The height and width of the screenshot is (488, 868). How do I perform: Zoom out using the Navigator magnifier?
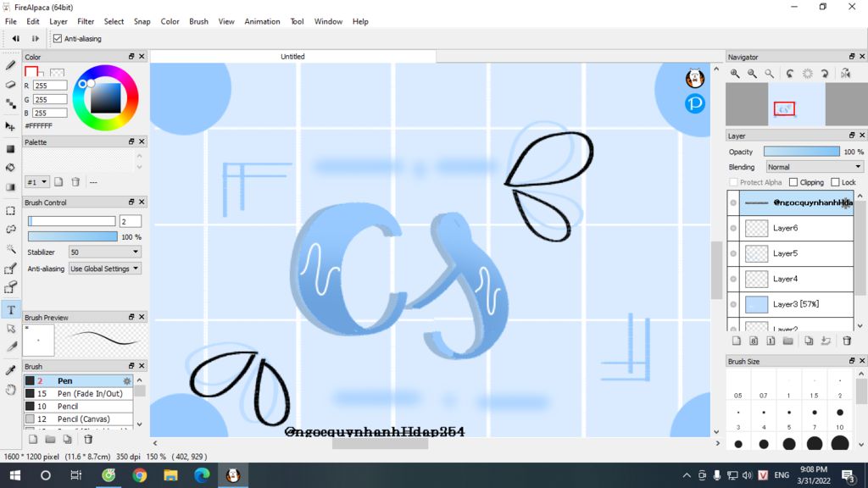(753, 74)
